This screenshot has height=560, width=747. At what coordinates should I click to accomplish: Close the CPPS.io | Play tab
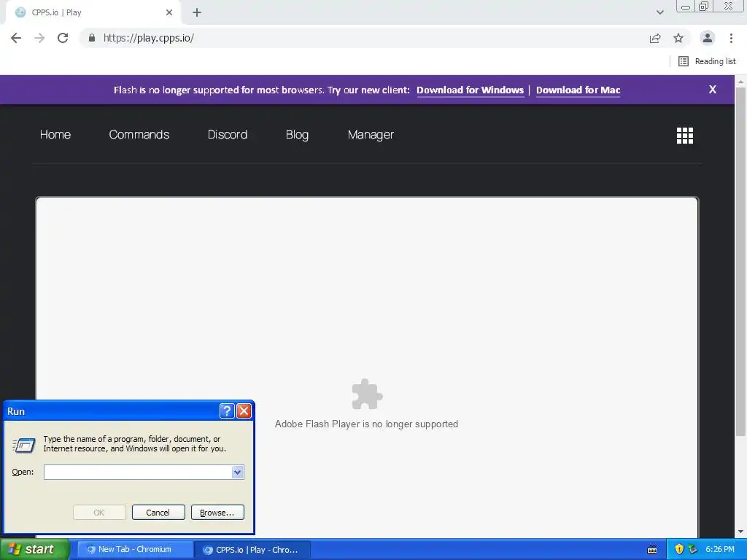point(169,12)
